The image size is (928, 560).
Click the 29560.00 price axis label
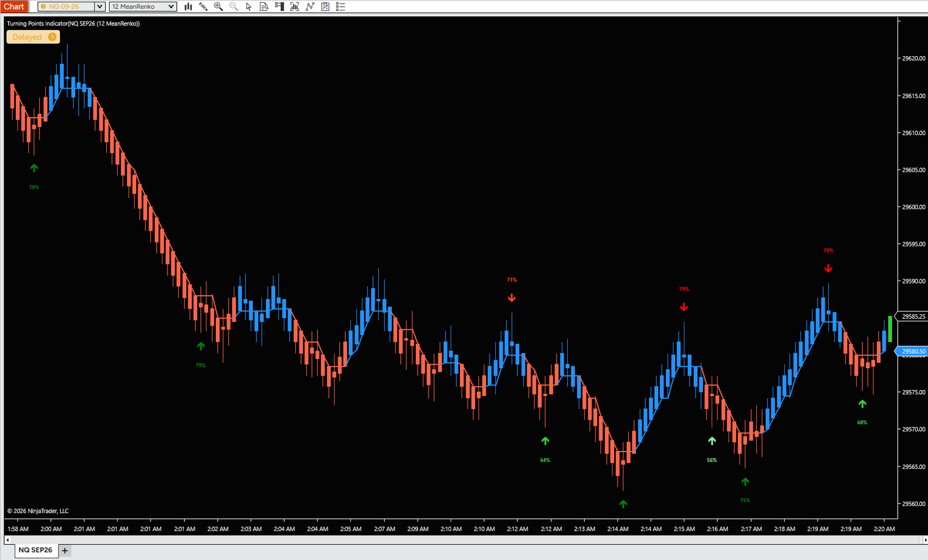[x=913, y=504]
